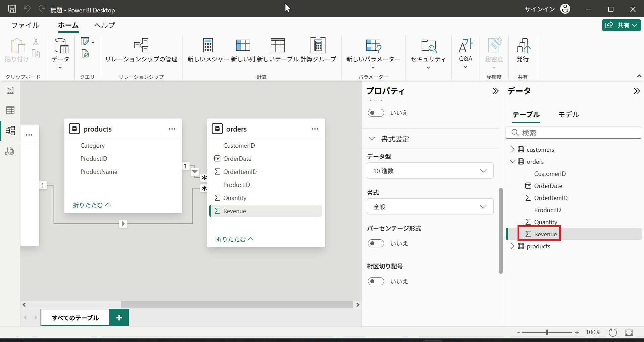Open リレーションシップの管理

(x=141, y=50)
